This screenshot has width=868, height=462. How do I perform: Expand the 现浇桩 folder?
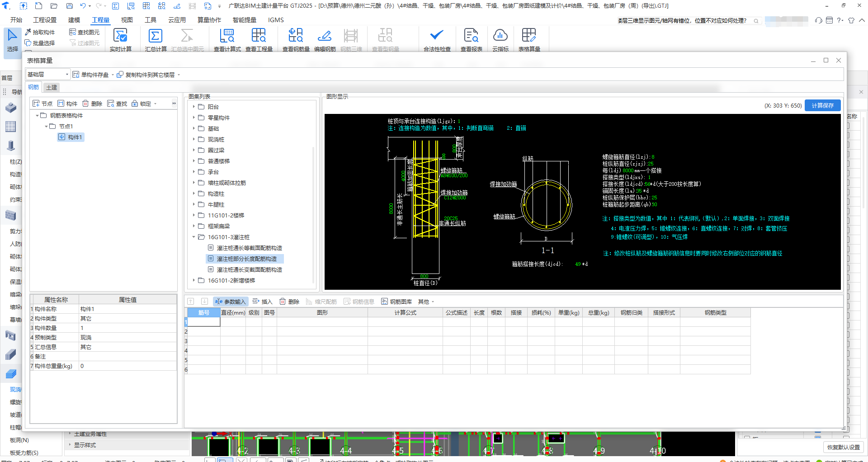tap(194, 139)
